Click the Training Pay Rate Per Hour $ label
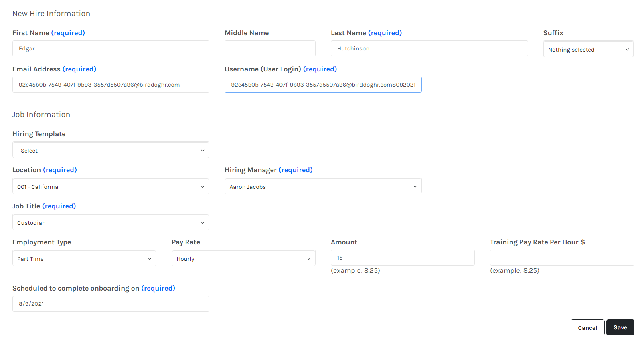 coord(537,242)
